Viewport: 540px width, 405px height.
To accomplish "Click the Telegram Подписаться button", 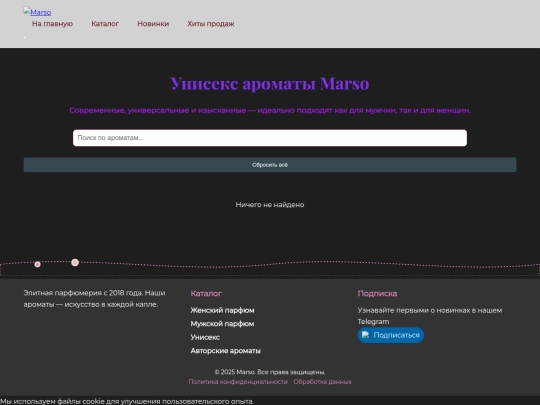I will [391, 335].
